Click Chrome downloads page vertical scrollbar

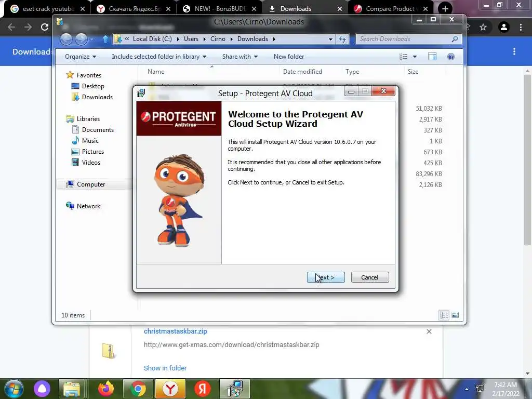coord(527,159)
